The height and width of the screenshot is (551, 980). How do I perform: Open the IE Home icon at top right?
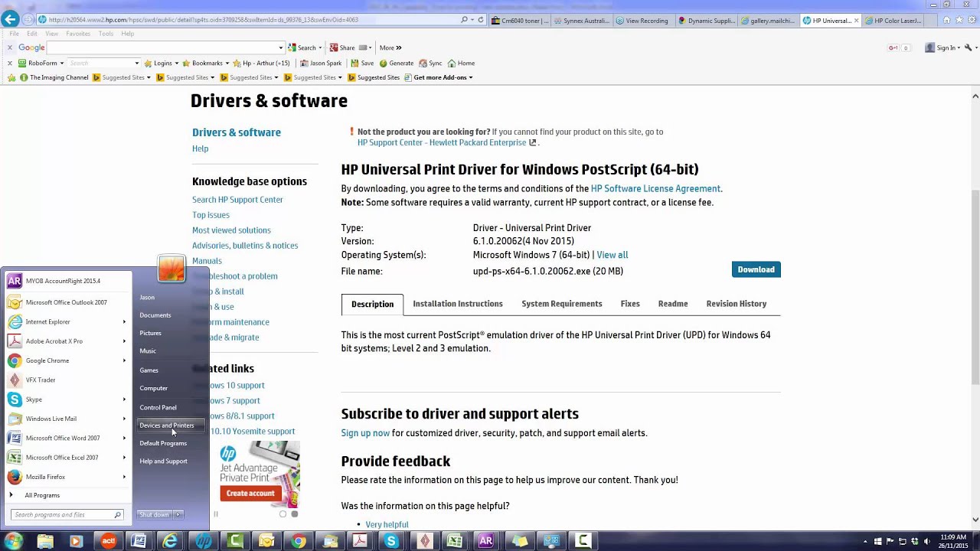click(946, 21)
